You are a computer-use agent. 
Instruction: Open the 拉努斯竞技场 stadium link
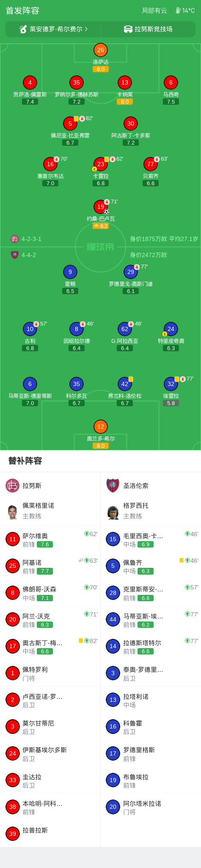pyautogui.click(x=148, y=29)
